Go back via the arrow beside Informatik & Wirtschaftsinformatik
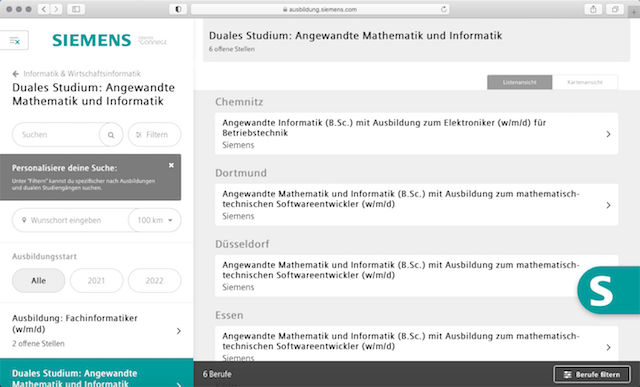Image resolution: width=640 pixels, height=387 pixels. (x=16, y=74)
